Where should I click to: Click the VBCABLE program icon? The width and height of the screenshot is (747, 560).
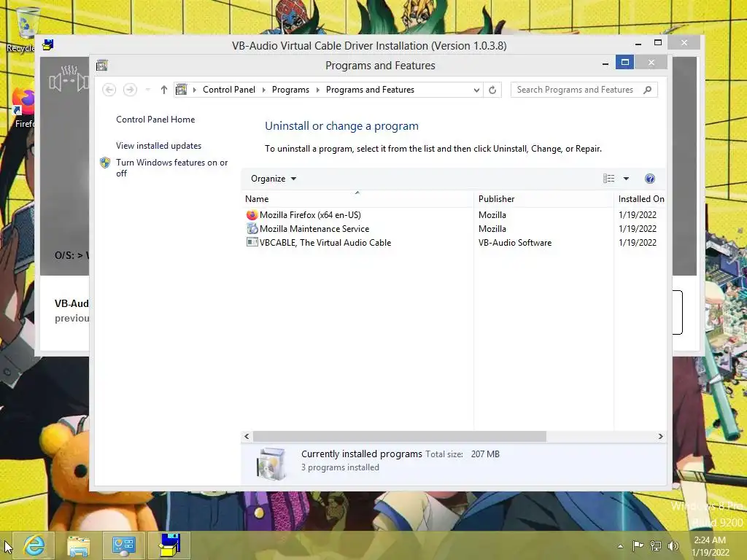(x=252, y=242)
